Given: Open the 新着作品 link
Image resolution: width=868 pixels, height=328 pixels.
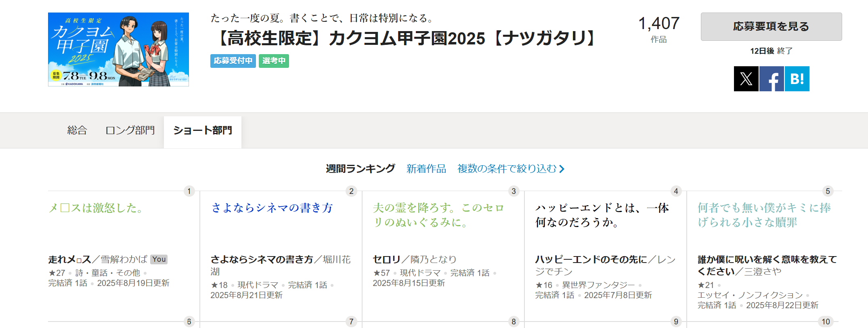Looking at the screenshot, I should click(426, 169).
